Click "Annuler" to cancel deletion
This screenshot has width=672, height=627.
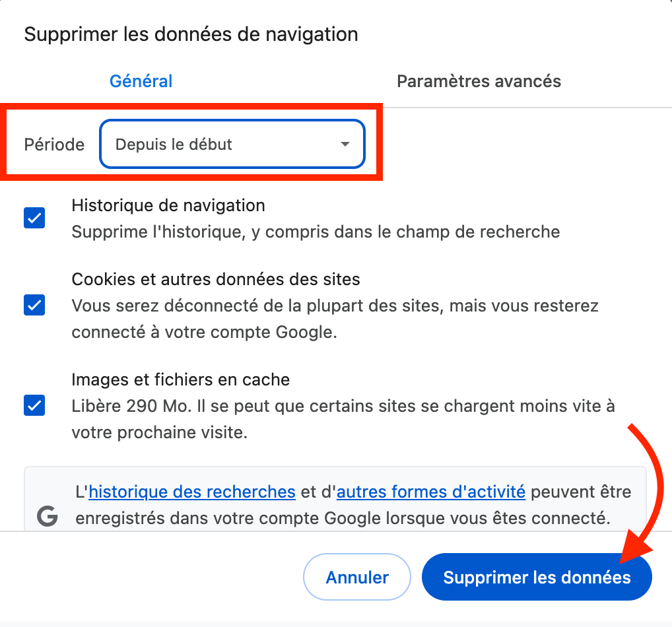(x=356, y=576)
